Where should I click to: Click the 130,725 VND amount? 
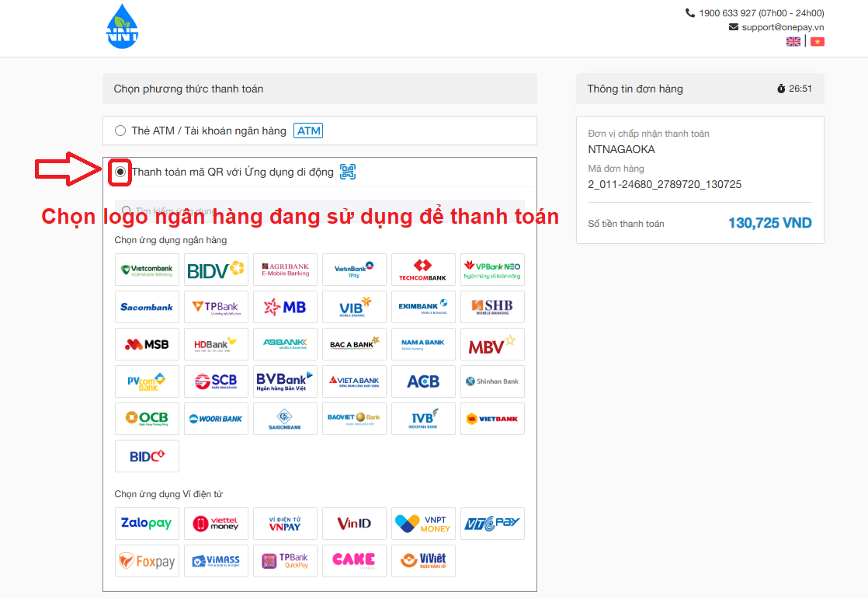pos(769,223)
